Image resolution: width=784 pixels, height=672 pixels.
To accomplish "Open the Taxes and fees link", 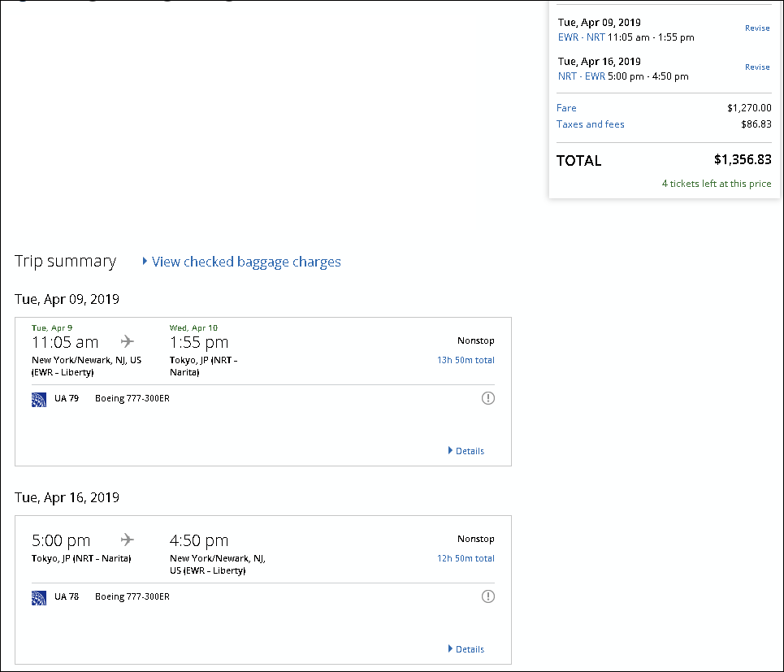I will (590, 124).
